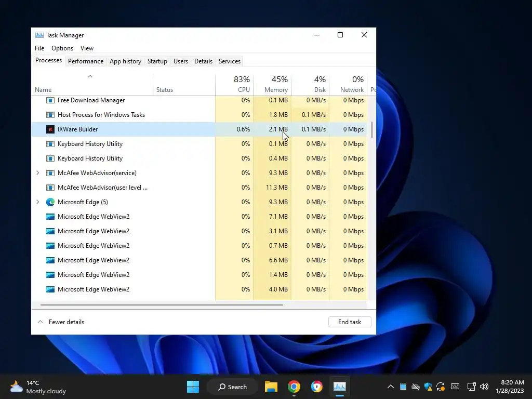532x399 pixels.
Task: Click icon of WebView2 row using 7.1 MB
Action: pyautogui.click(x=50, y=217)
